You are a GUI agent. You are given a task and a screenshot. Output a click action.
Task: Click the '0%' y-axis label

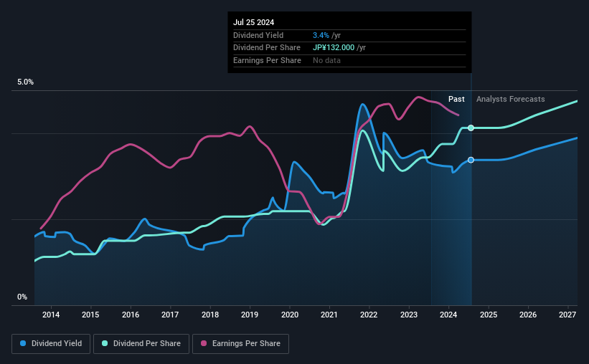pyautogui.click(x=22, y=297)
